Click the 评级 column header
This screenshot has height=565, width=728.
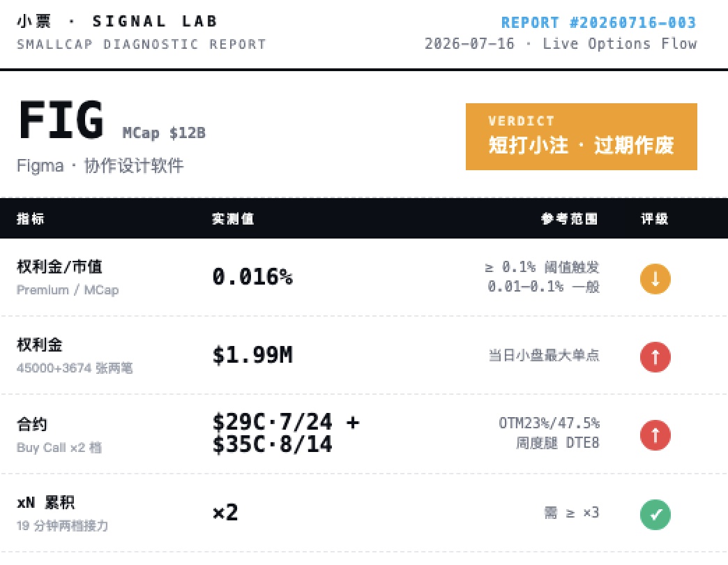point(654,218)
